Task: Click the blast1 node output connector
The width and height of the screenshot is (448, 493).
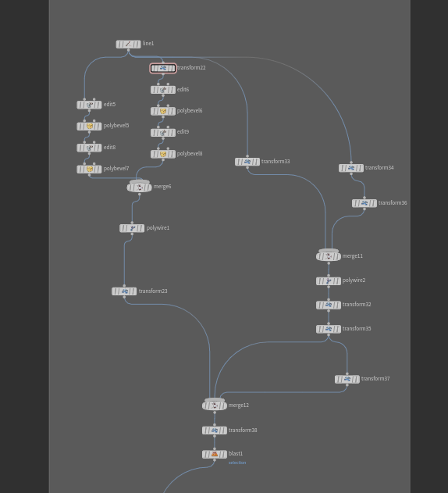Action: tap(215, 460)
